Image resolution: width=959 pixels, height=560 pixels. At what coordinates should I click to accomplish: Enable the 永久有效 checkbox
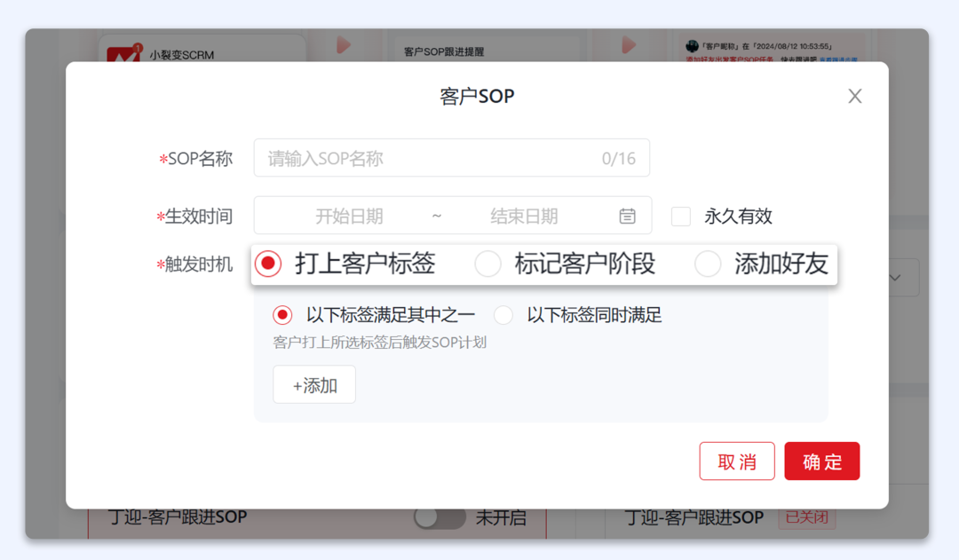pos(681,216)
